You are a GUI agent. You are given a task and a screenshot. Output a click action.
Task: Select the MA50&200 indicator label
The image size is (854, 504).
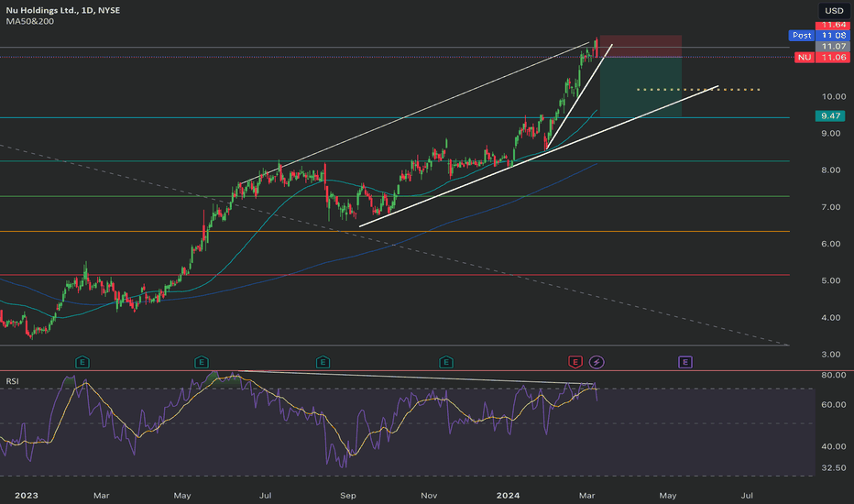[30, 21]
